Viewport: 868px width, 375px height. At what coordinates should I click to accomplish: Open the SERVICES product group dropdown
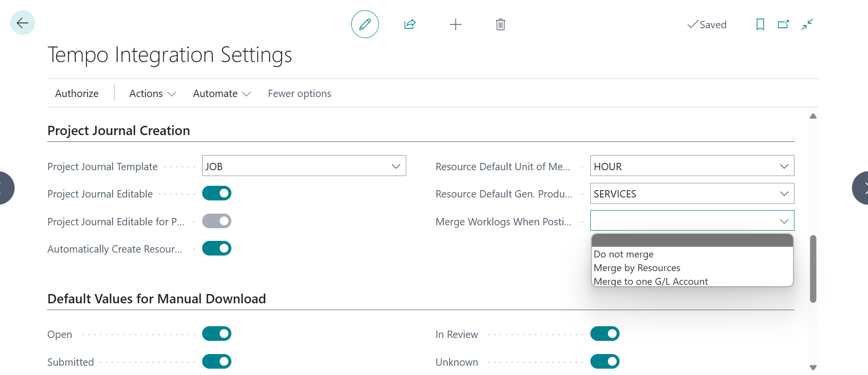(x=784, y=194)
